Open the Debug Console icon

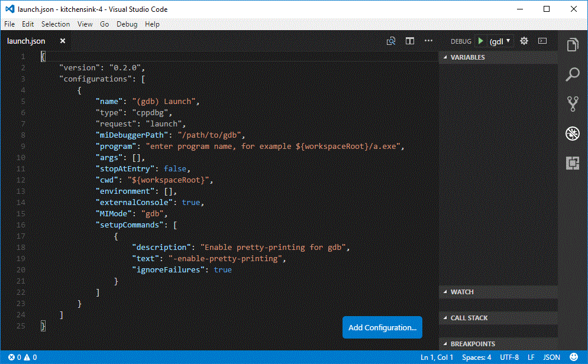pos(542,41)
